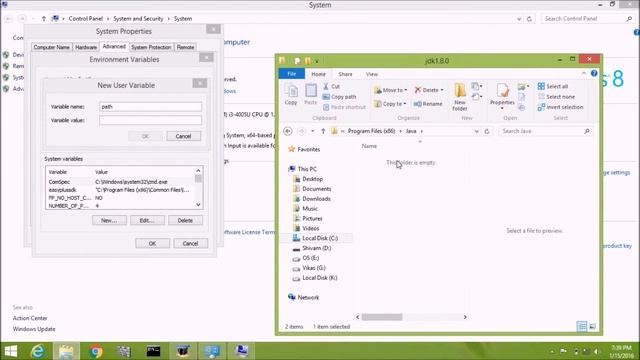
Task: Cancel the New User Variable dialog
Action: [183, 136]
